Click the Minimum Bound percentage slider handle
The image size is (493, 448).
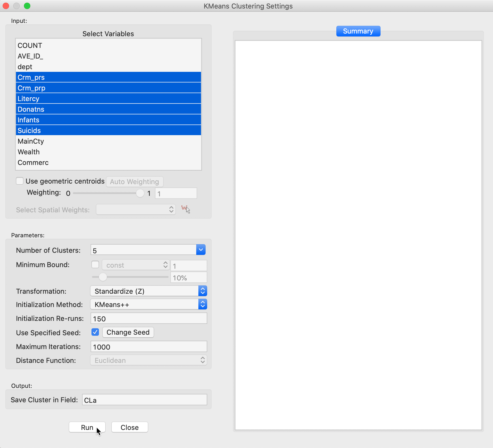(103, 277)
